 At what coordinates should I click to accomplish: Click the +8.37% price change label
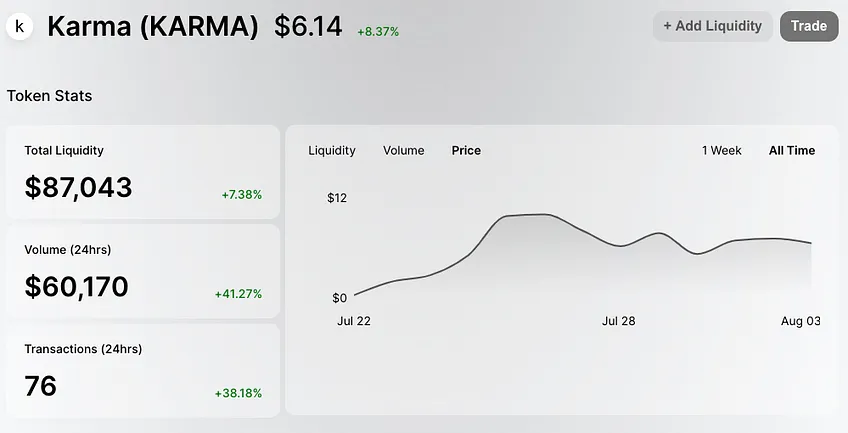pos(378,32)
